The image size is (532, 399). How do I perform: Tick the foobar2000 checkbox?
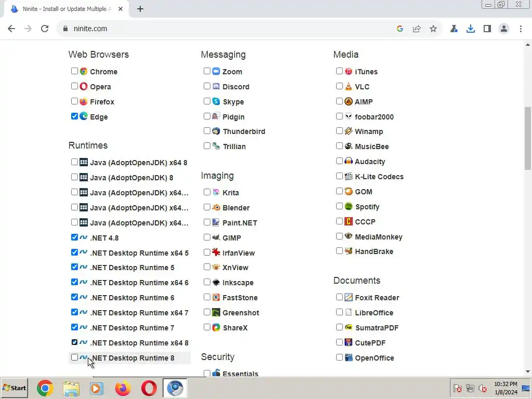point(339,116)
